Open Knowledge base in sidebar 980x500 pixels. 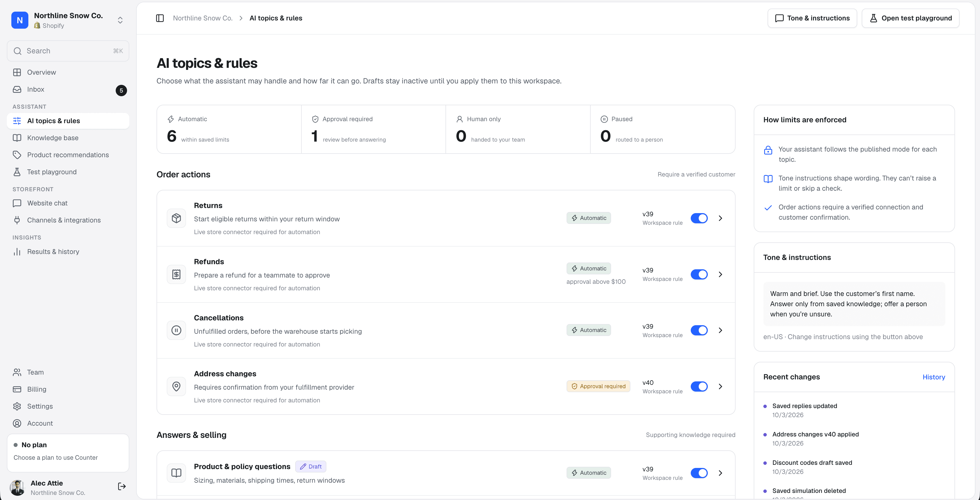68,138
